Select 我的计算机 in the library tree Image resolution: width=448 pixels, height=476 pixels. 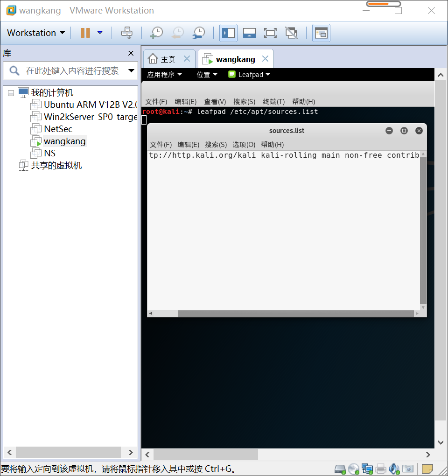[x=52, y=92]
